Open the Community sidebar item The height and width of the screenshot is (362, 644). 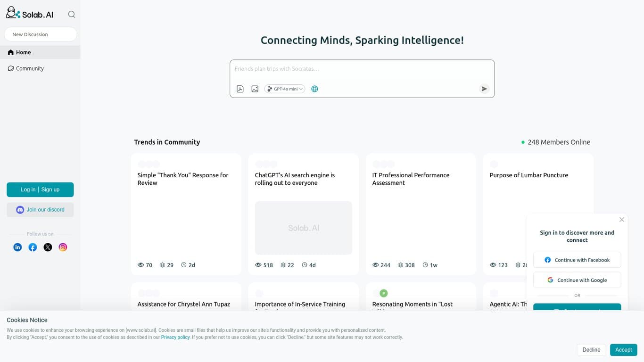click(30, 68)
